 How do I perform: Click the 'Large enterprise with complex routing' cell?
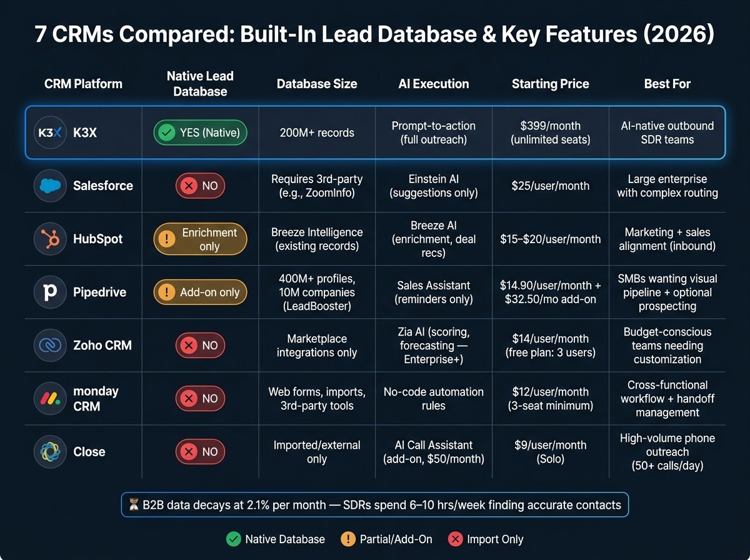[x=667, y=186]
